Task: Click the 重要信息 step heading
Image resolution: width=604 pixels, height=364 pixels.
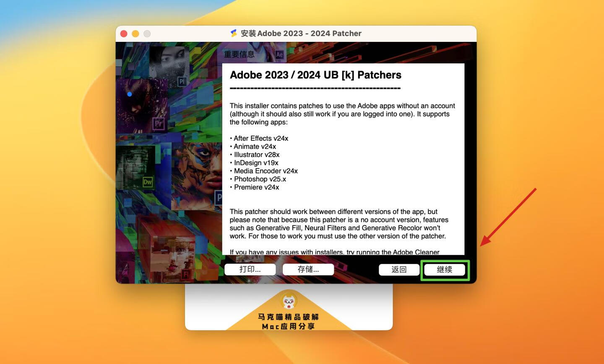Action: 239,54
